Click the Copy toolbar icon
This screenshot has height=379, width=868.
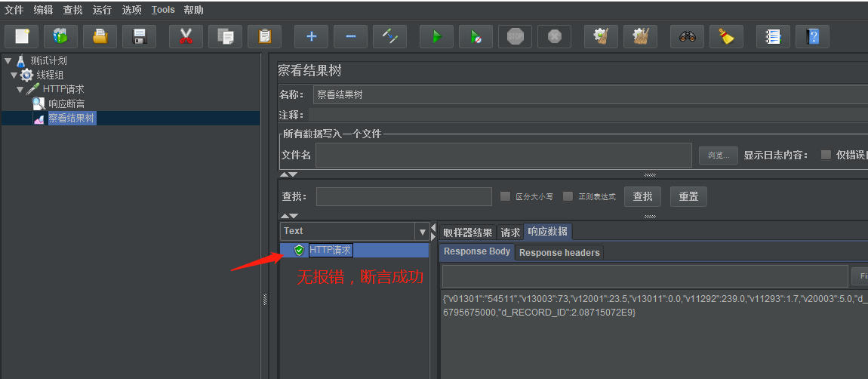click(226, 36)
